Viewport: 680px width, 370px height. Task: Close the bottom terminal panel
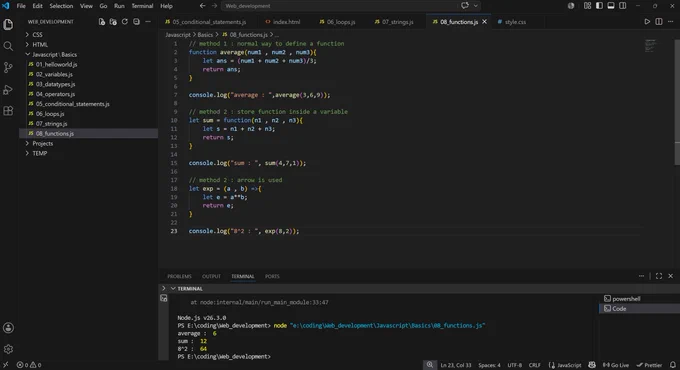[670, 276]
